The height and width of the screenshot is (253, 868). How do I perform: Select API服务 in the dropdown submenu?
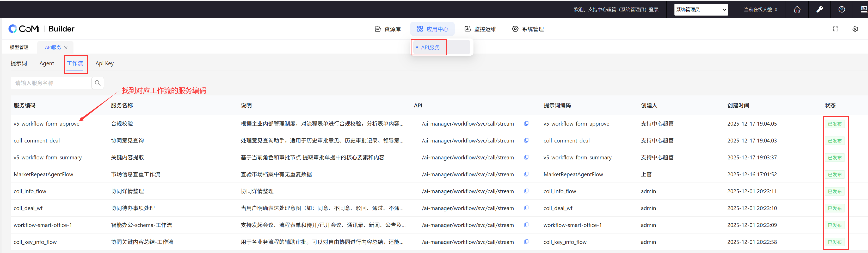pyautogui.click(x=430, y=47)
